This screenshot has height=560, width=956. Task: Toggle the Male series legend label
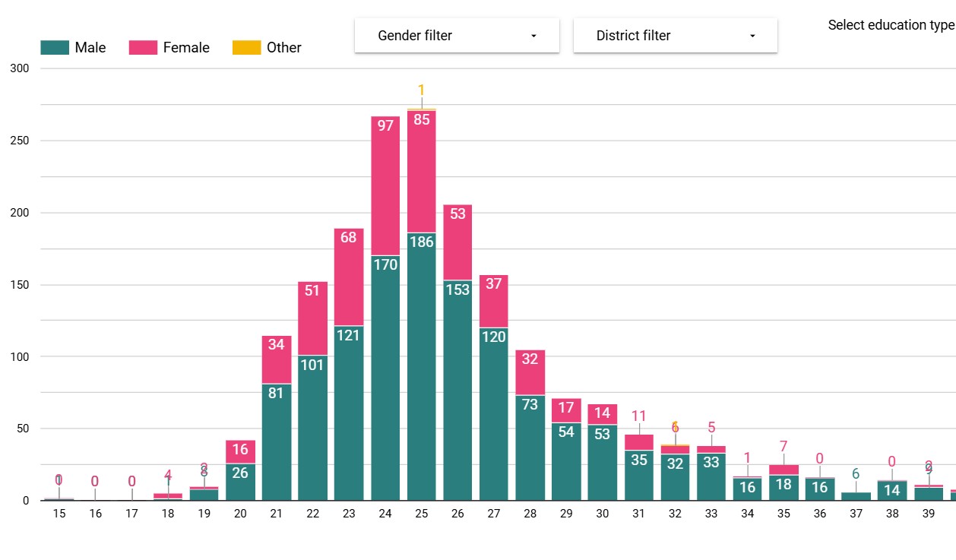pyautogui.click(x=90, y=48)
